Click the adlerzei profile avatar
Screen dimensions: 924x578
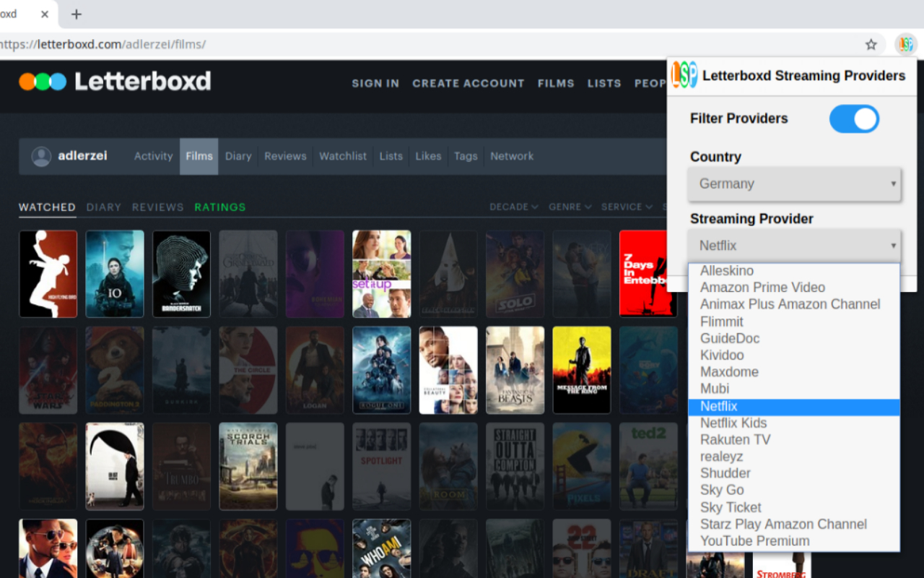coord(42,156)
